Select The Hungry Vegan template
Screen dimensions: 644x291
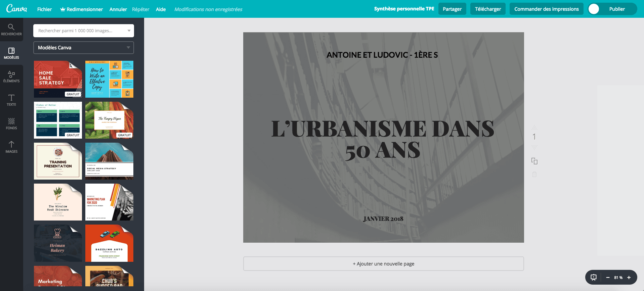pyautogui.click(x=109, y=120)
